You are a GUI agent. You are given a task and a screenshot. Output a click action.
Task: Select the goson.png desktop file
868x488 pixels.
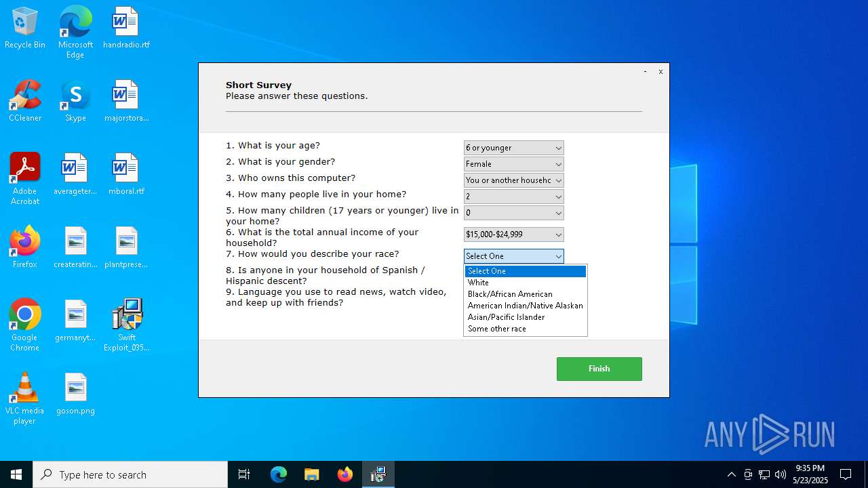(75, 394)
